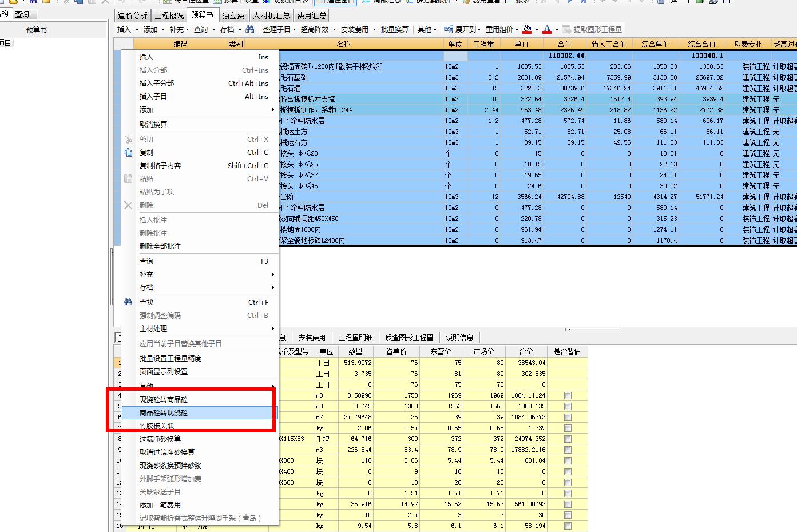
Task: Tick 是否暂估 checkbox for 17882.2116 row
Action: (x=568, y=450)
